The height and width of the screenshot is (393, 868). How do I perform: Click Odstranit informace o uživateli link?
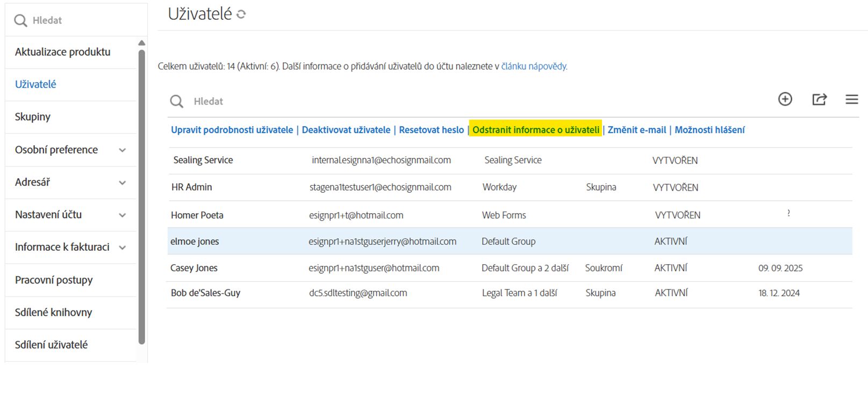pos(535,130)
